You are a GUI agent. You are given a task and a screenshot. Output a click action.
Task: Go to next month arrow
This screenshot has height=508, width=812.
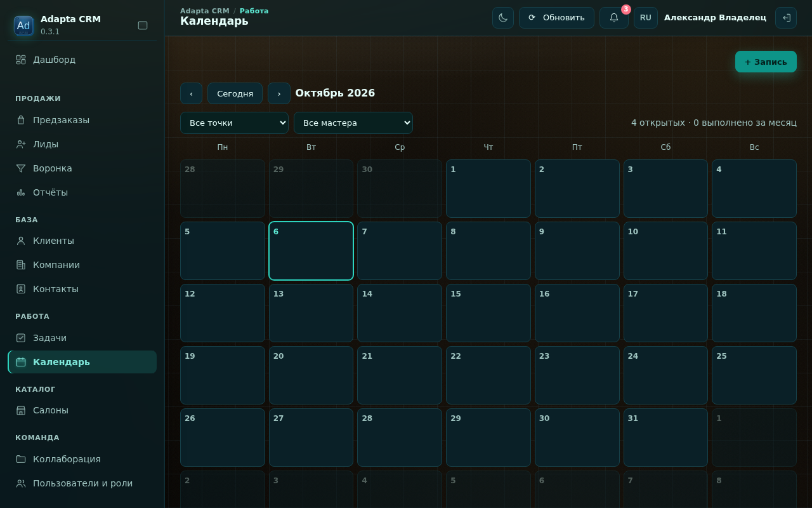click(279, 93)
